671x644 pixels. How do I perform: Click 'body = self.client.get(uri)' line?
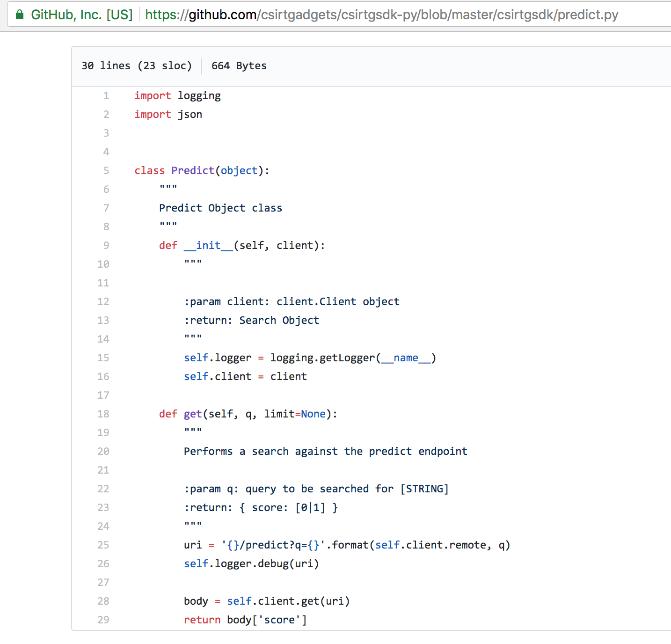pos(267,601)
